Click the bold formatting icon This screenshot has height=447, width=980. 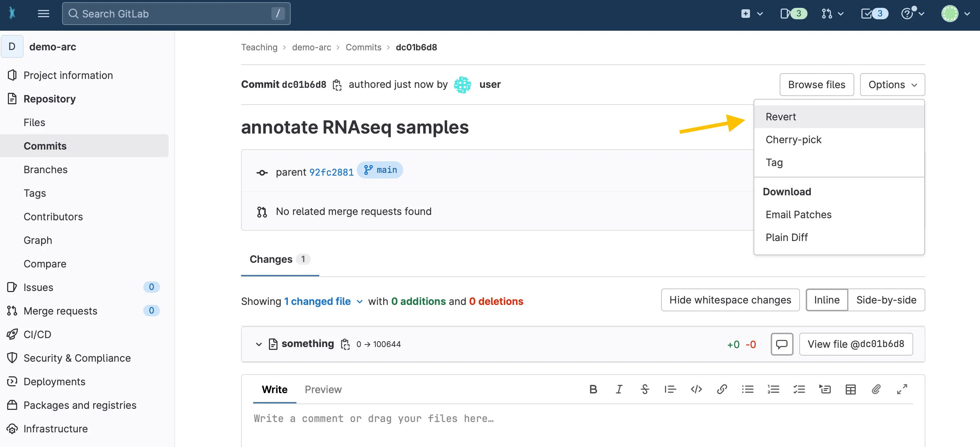click(593, 389)
